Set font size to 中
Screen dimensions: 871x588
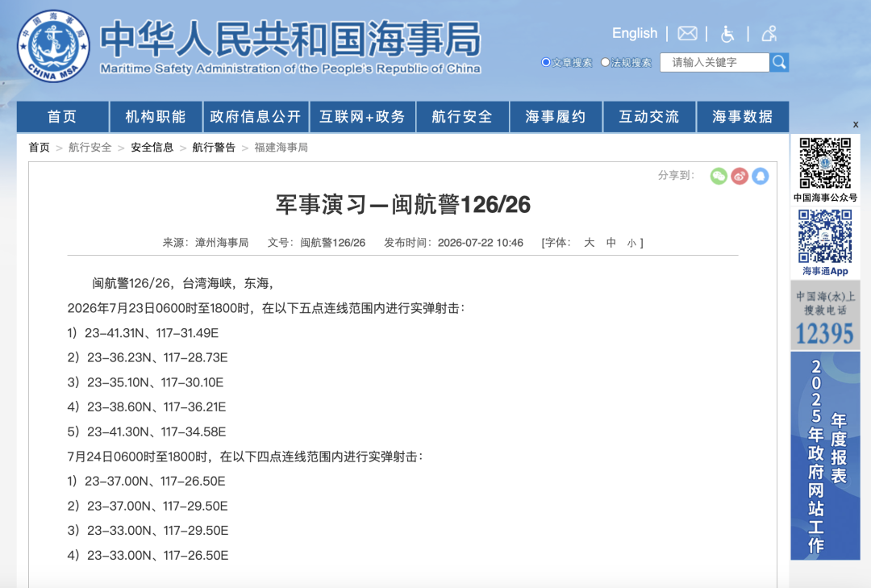[x=611, y=243]
